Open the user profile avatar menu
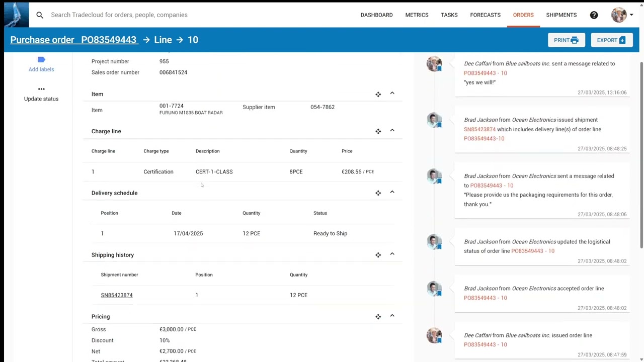Image resolution: width=644 pixels, height=362 pixels. [x=622, y=15]
